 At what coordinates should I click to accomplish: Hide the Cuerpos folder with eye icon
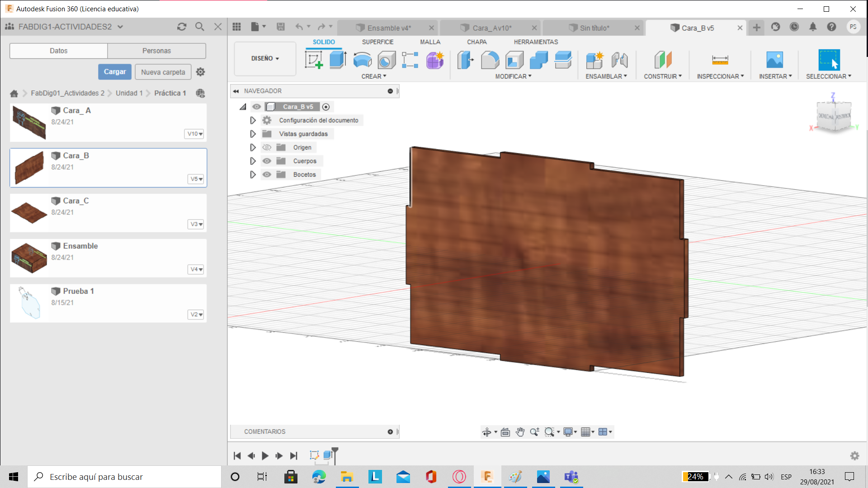tap(267, 161)
